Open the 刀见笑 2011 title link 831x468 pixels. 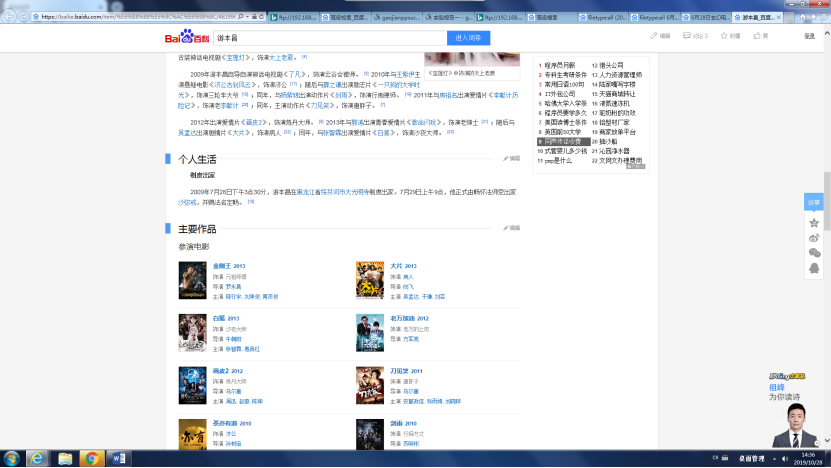tap(406, 371)
